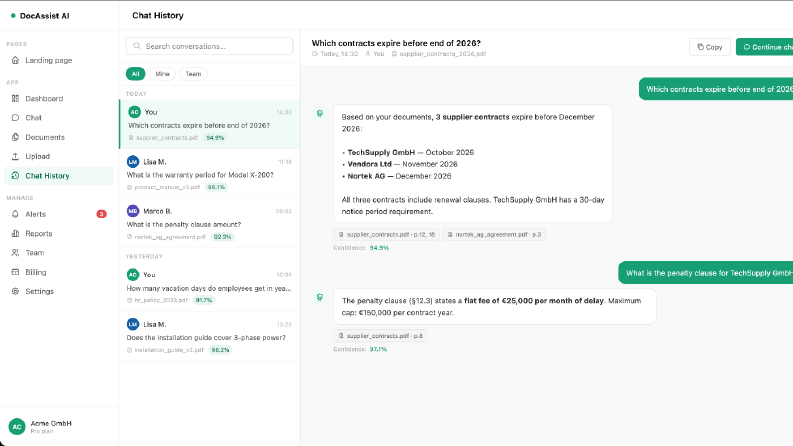Viewport: 793px width, 446px height.
Task: Click the Documents icon in sidebar
Action: (x=15, y=137)
